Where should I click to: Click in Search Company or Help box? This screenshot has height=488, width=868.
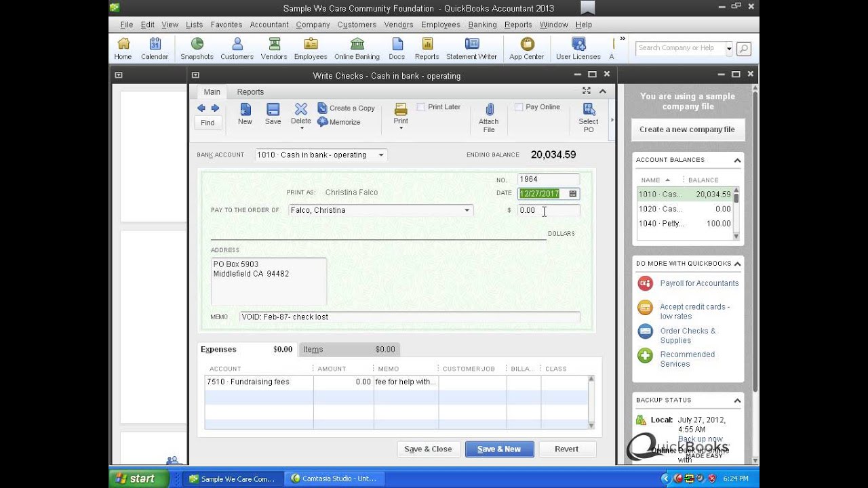point(680,48)
